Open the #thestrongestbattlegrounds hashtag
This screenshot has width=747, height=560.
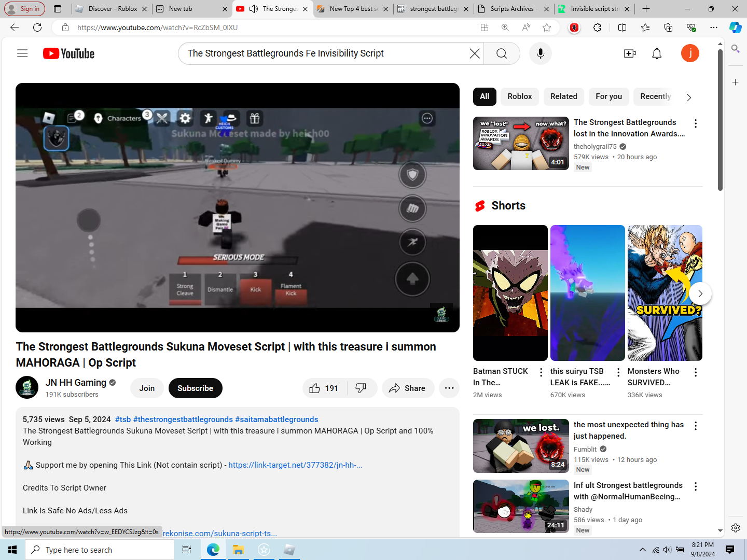coord(183,419)
